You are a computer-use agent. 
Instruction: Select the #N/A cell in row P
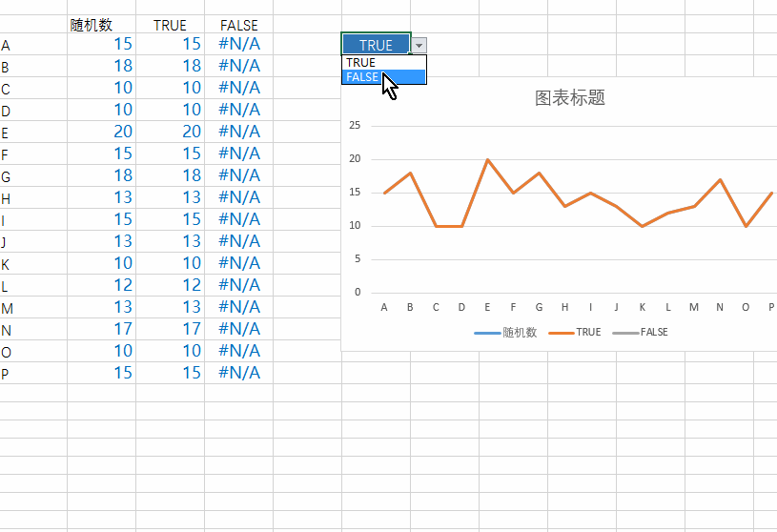click(x=239, y=373)
